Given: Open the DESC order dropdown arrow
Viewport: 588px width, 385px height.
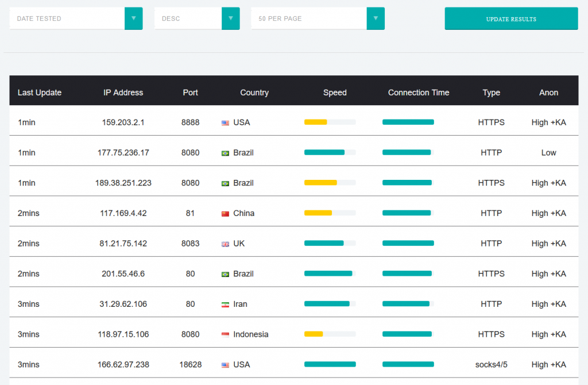Looking at the screenshot, I should click(231, 18).
